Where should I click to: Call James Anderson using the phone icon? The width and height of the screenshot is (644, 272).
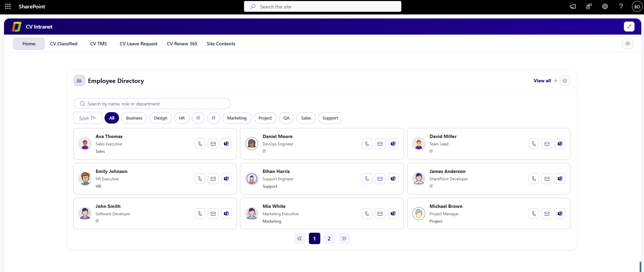534,179
